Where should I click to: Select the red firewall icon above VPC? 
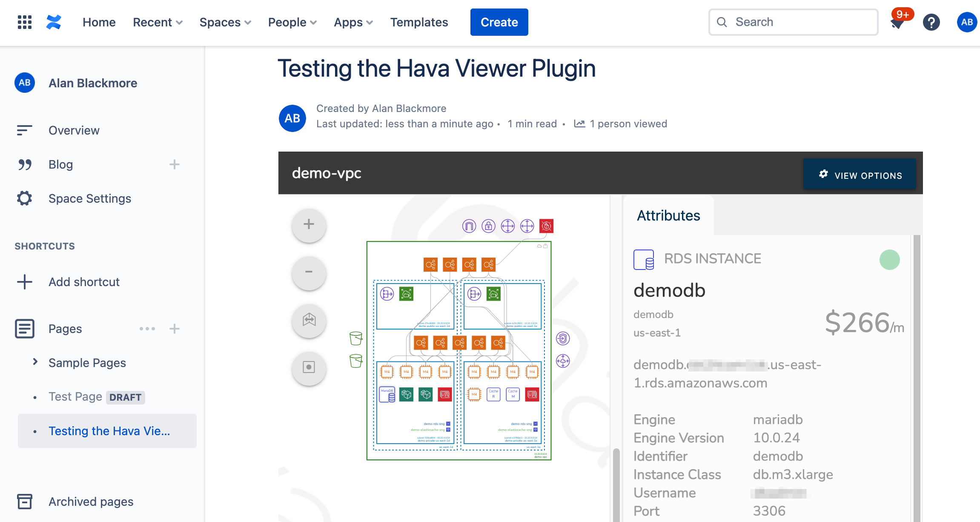546,226
